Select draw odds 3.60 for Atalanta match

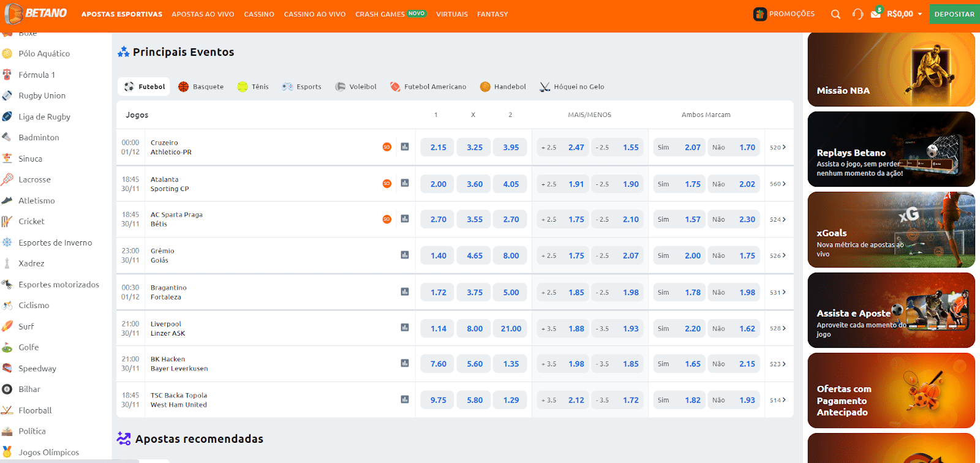(475, 184)
